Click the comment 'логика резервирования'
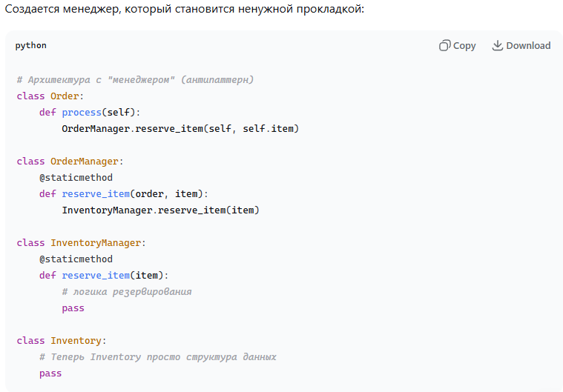Viewport: 563px width, 392px height. (127, 292)
